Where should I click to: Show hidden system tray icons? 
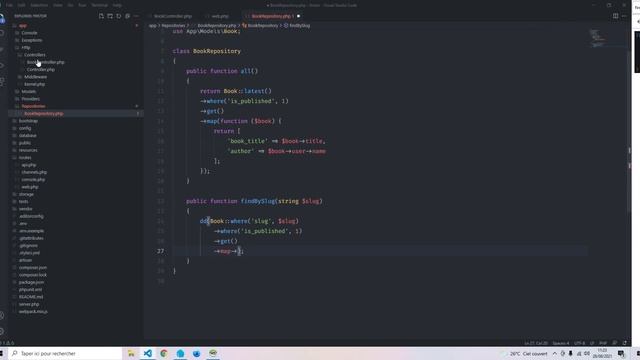[x=555, y=353]
